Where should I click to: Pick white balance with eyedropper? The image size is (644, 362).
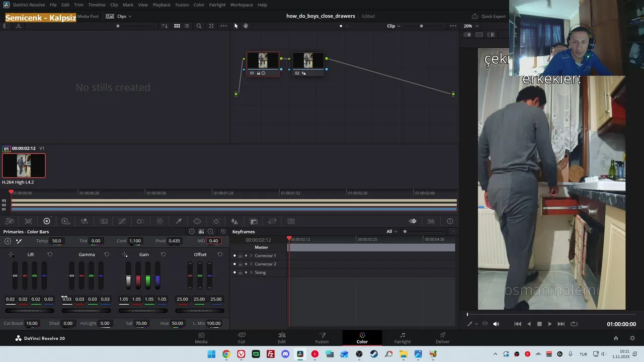(19, 241)
